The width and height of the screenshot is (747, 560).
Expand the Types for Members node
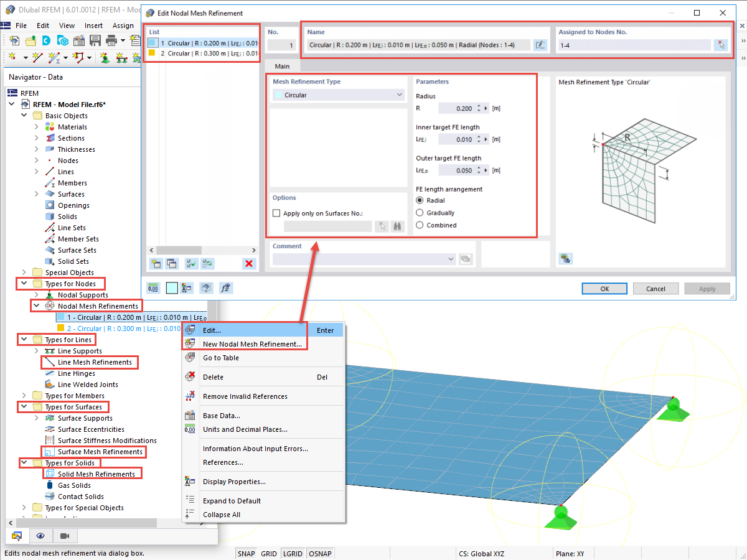(24, 396)
